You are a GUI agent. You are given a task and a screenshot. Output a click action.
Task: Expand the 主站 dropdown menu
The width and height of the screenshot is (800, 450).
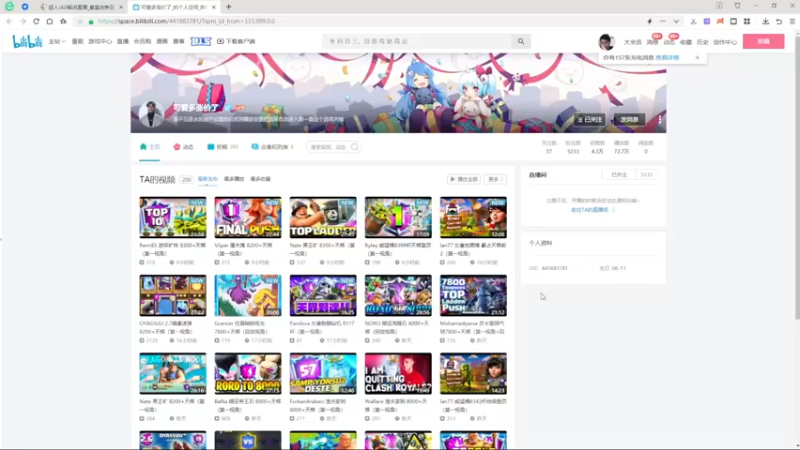coord(57,42)
